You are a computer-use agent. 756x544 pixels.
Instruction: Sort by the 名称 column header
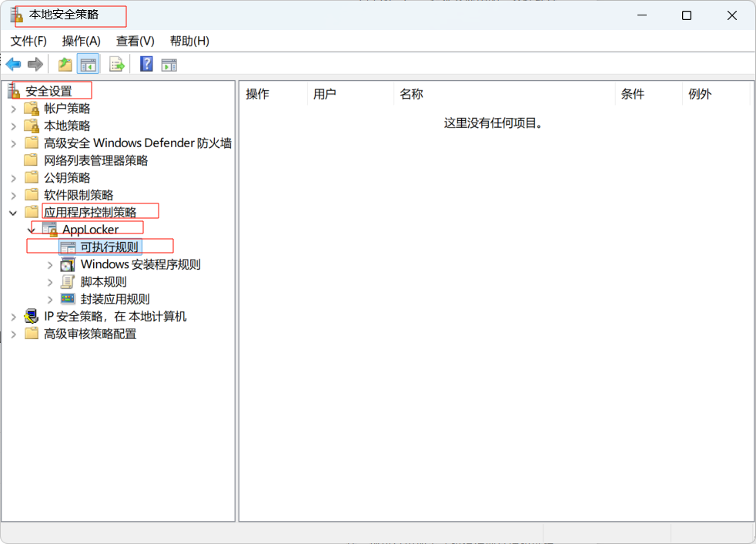pyautogui.click(x=504, y=94)
